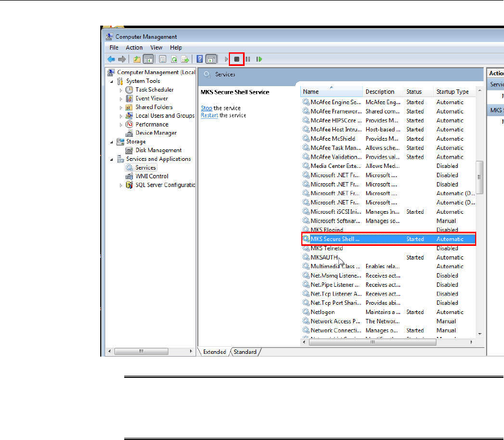The width and height of the screenshot is (504, 440).
Task: Click the Stop the service link
Action: [x=207, y=108]
